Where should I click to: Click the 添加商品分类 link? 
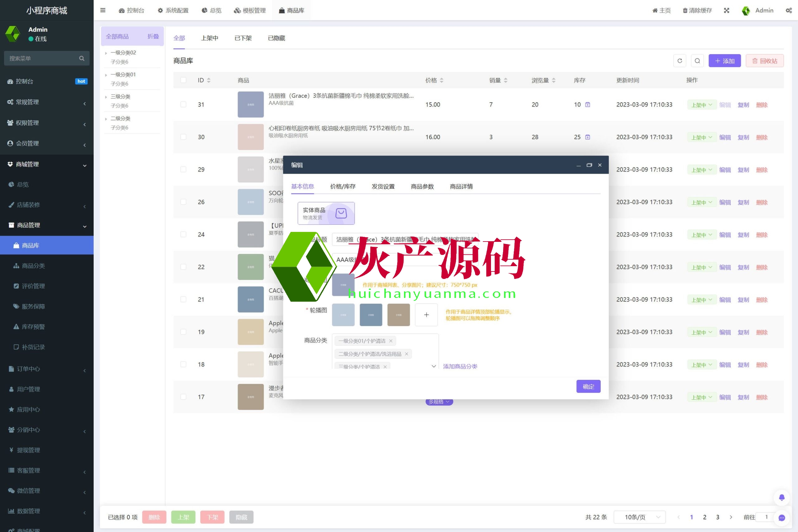point(460,366)
